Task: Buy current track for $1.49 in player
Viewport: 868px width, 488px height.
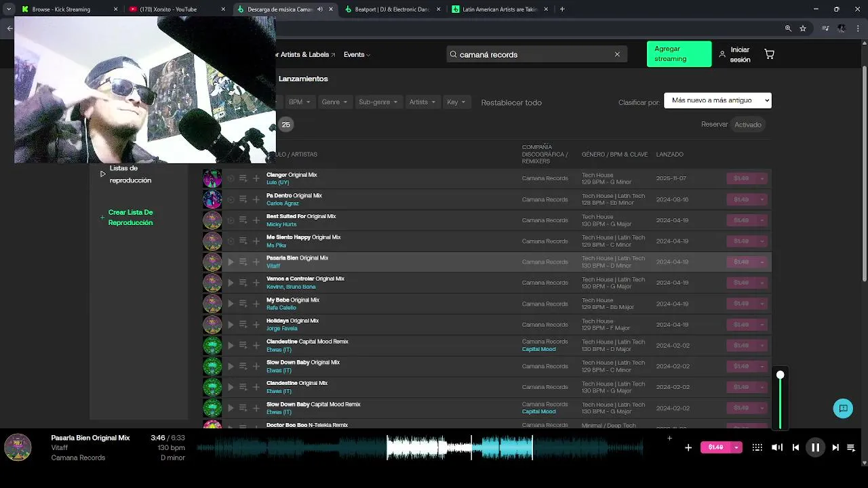Action: [715, 447]
